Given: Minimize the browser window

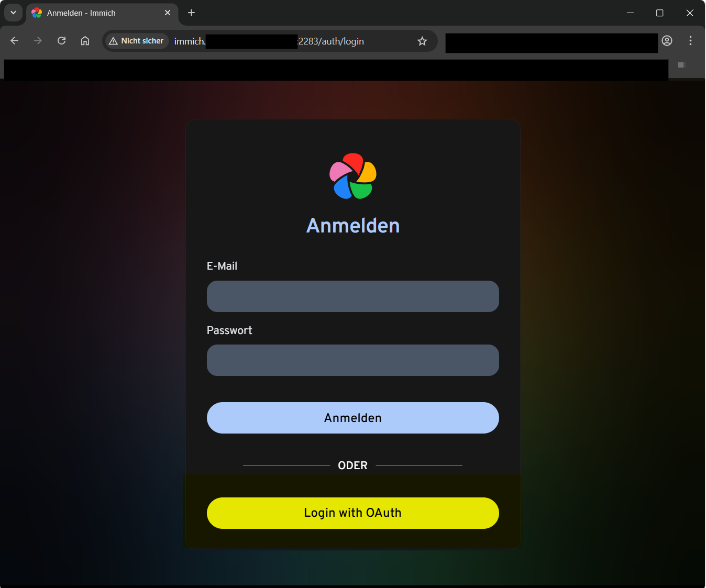Looking at the screenshot, I should click(631, 13).
